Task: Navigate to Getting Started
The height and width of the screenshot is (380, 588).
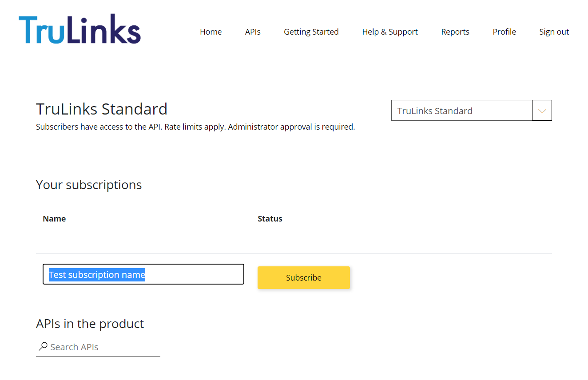Action: pyautogui.click(x=311, y=32)
